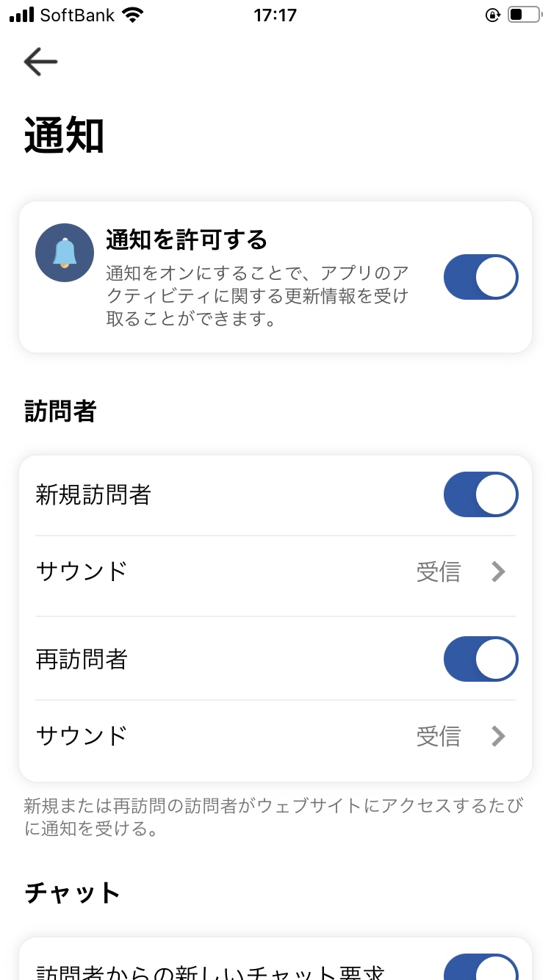Tap the 新規訪問者 label
This screenshot has height=980, width=551.
(93, 495)
